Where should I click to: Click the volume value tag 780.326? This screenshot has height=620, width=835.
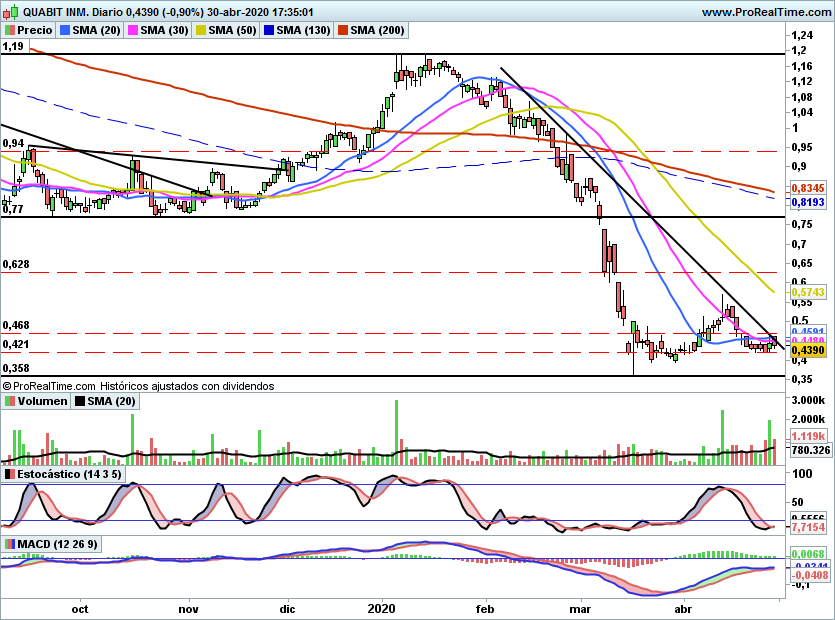811,450
